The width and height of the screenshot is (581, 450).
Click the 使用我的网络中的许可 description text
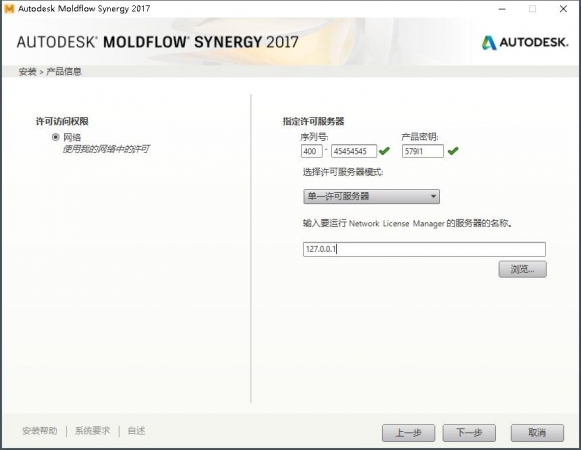click(x=106, y=149)
